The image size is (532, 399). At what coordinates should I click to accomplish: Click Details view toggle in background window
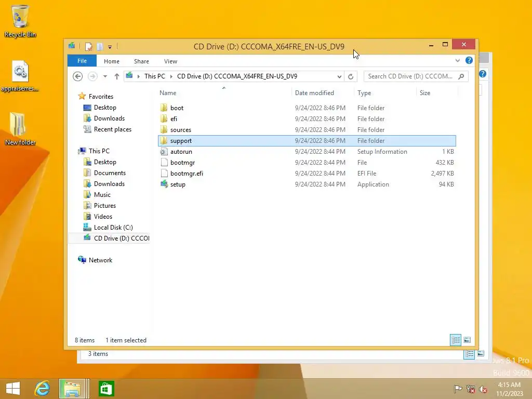pyautogui.click(x=469, y=354)
